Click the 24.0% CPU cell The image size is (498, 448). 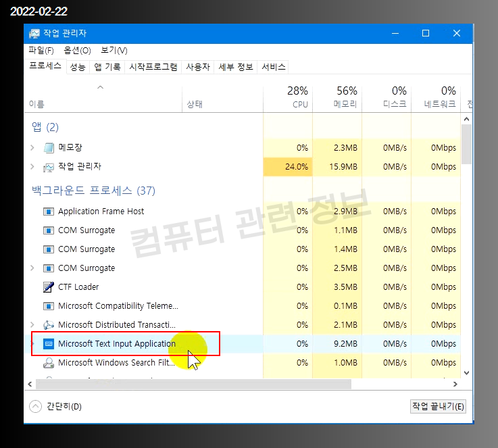coord(288,167)
